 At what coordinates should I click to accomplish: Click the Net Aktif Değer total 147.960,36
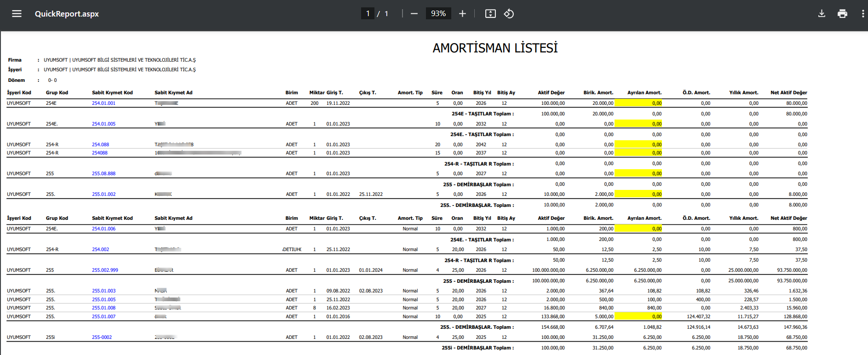pyautogui.click(x=796, y=327)
